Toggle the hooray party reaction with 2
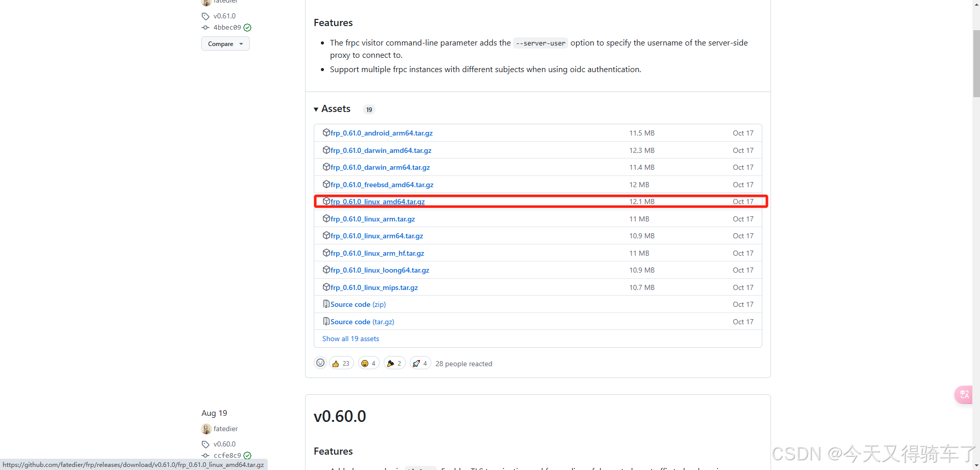 click(x=394, y=363)
